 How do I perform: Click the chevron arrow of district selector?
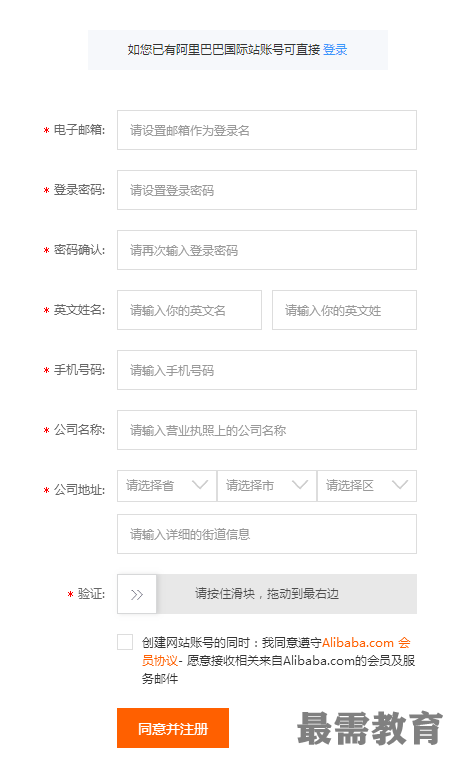tap(400, 485)
